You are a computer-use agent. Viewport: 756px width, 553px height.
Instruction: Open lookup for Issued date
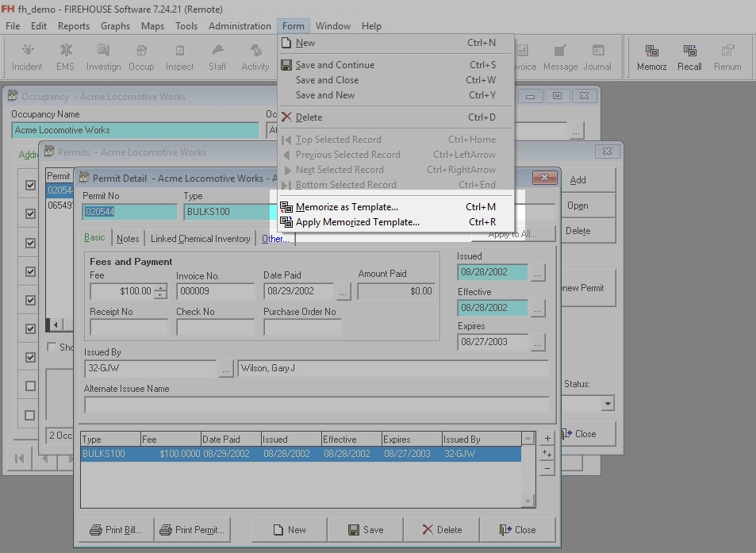pyautogui.click(x=538, y=273)
